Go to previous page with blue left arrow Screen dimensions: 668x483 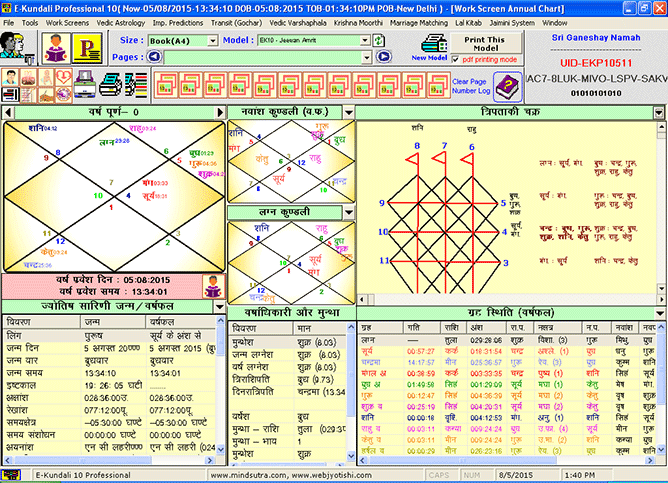click(155, 57)
